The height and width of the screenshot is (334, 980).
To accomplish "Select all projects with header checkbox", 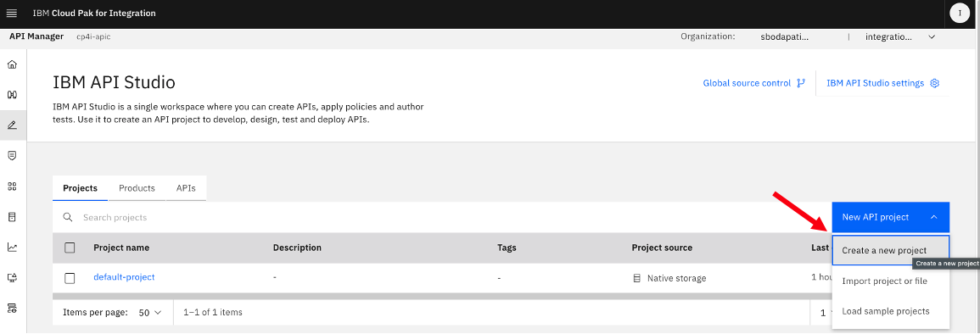I will pos(70,248).
